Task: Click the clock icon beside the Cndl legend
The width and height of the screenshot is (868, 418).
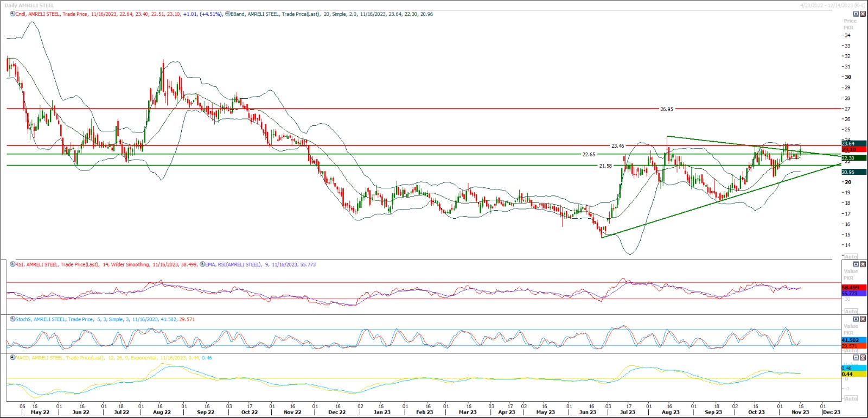Action: [12, 14]
